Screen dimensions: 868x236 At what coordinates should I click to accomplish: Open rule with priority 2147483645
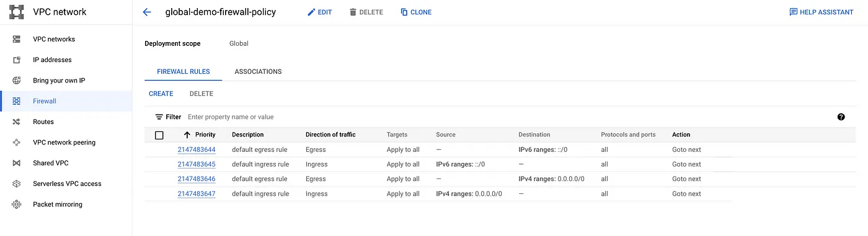point(197,165)
